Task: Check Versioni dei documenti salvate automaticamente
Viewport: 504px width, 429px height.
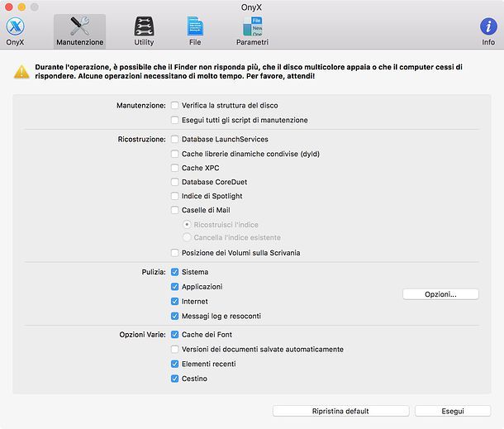Action: coord(175,350)
